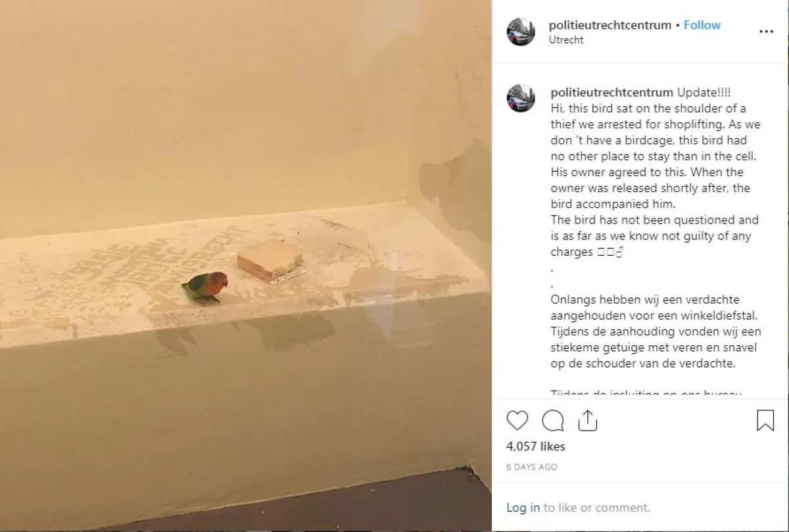The image size is (789, 532).
Task: Follow politieutrechtcentrum account
Action: (x=702, y=25)
